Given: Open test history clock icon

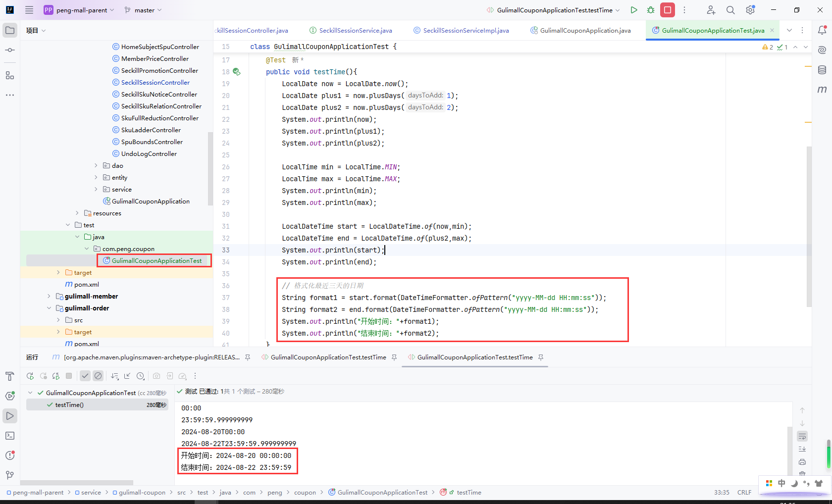Looking at the screenshot, I should point(141,376).
